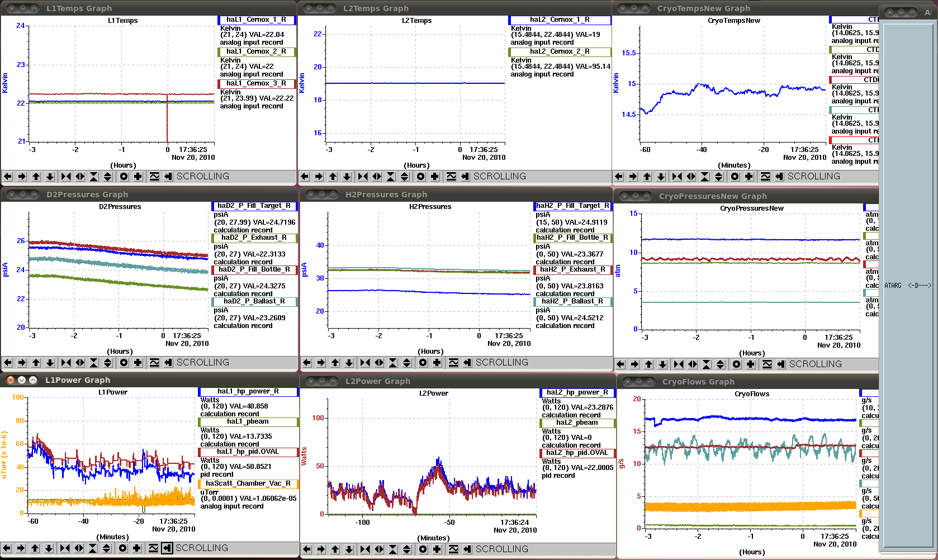938x560 pixels.
Task: Toggle scrolling mode in CryoTempsNew Graph
Action: pyautogui.click(x=779, y=177)
